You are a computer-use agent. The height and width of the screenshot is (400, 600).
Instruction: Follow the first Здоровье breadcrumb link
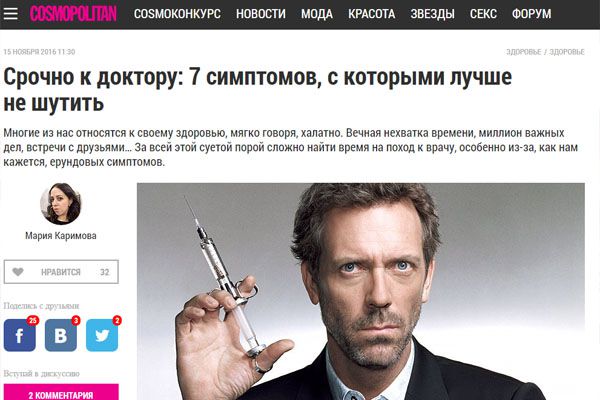pyautogui.click(x=523, y=52)
